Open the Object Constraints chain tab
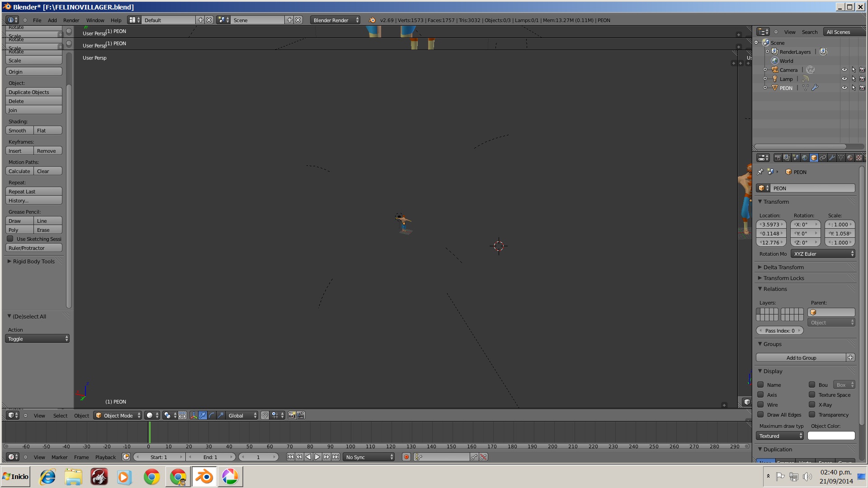Image resolution: width=868 pixels, height=488 pixels. click(x=823, y=158)
